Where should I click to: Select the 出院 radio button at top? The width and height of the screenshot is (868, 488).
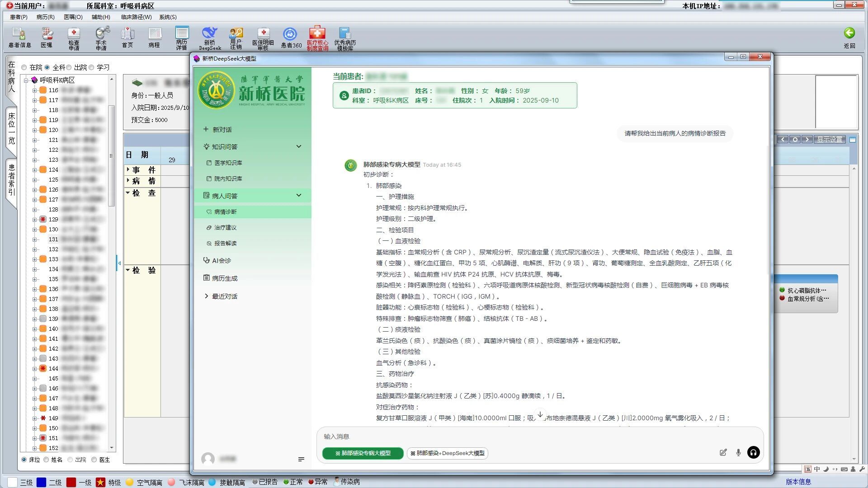point(69,67)
